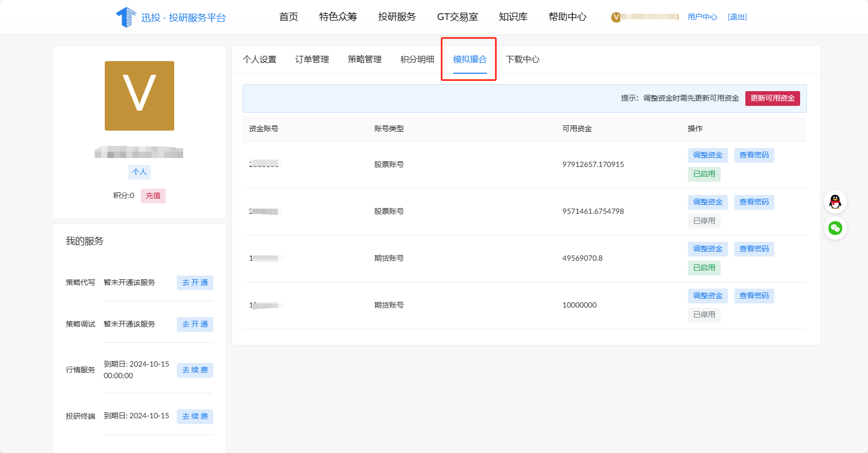
Task: Go to 帮助中心 in the navigation bar
Action: point(567,17)
